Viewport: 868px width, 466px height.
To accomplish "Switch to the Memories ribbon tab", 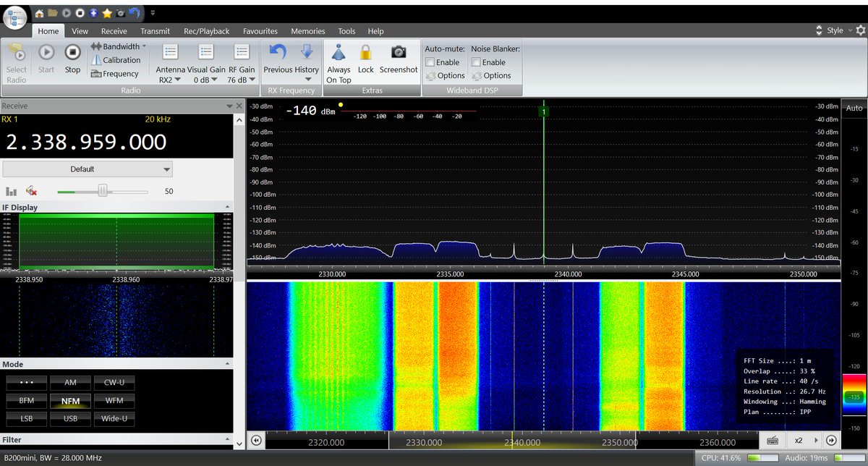I will (308, 31).
